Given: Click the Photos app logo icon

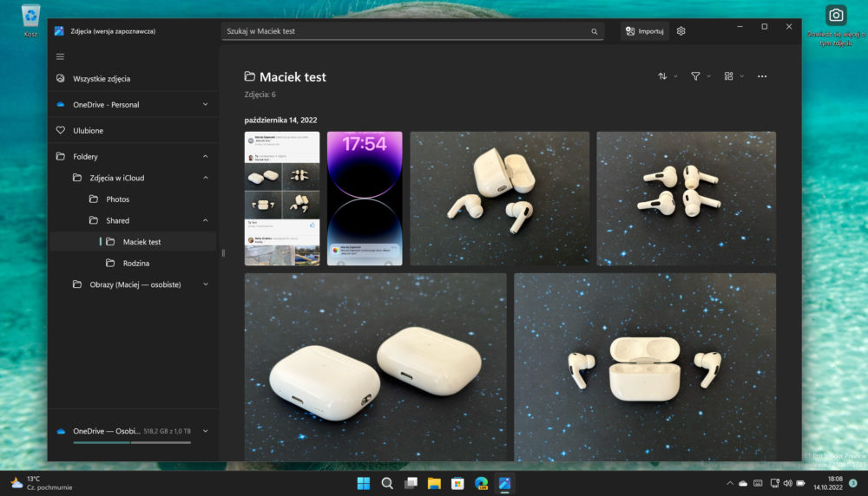Looking at the screenshot, I should pos(59,31).
